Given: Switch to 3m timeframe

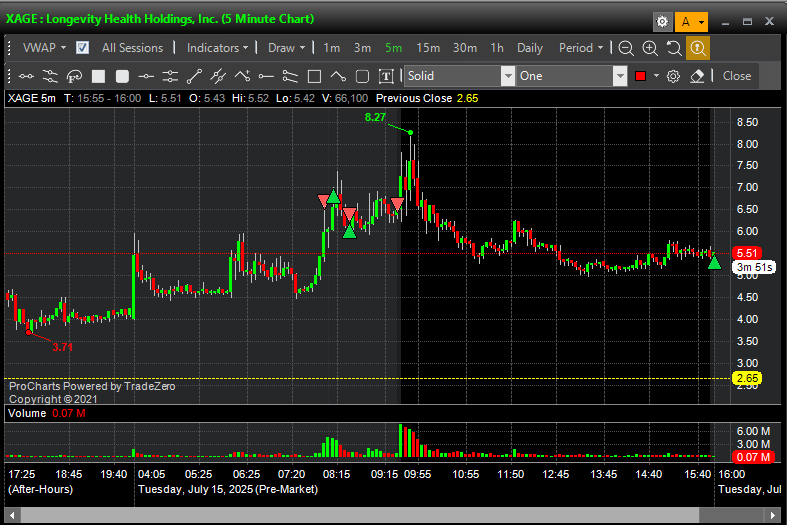Looking at the screenshot, I should (362, 48).
